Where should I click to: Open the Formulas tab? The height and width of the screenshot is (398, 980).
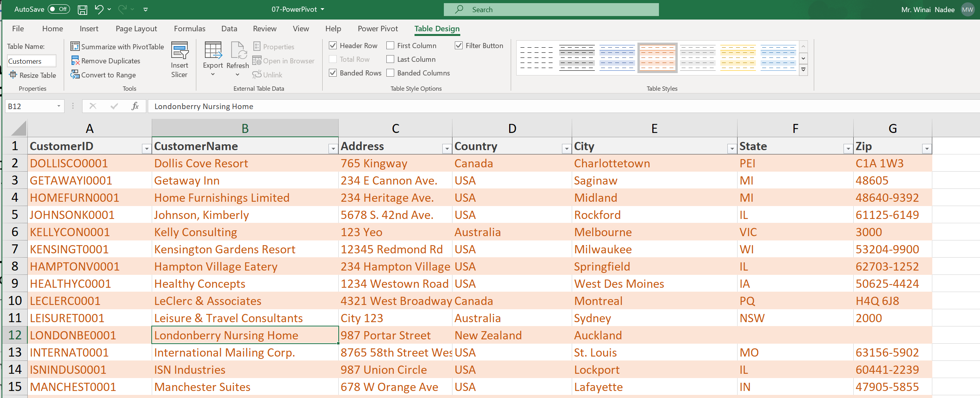point(189,29)
